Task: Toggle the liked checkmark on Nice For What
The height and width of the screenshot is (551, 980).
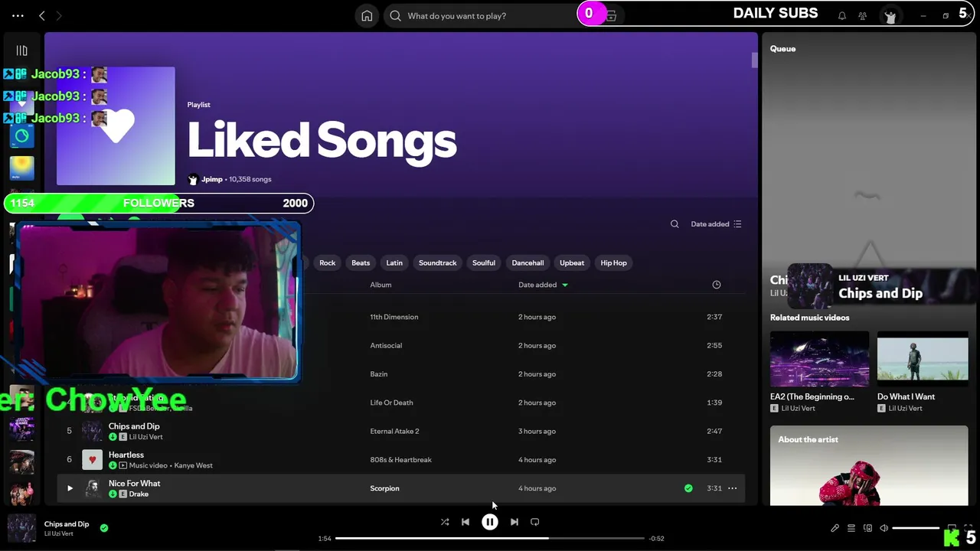Action: click(x=688, y=488)
